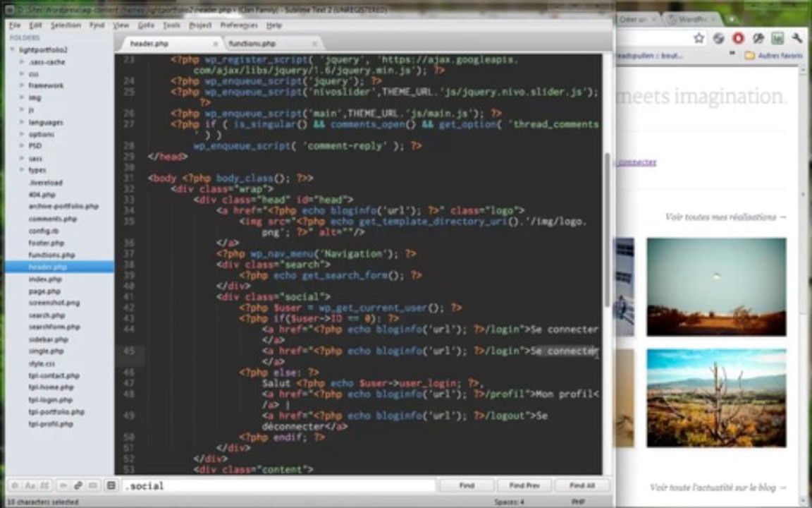The width and height of the screenshot is (812, 508).
Task: Expand the .sass-cache folder
Action: [22, 61]
